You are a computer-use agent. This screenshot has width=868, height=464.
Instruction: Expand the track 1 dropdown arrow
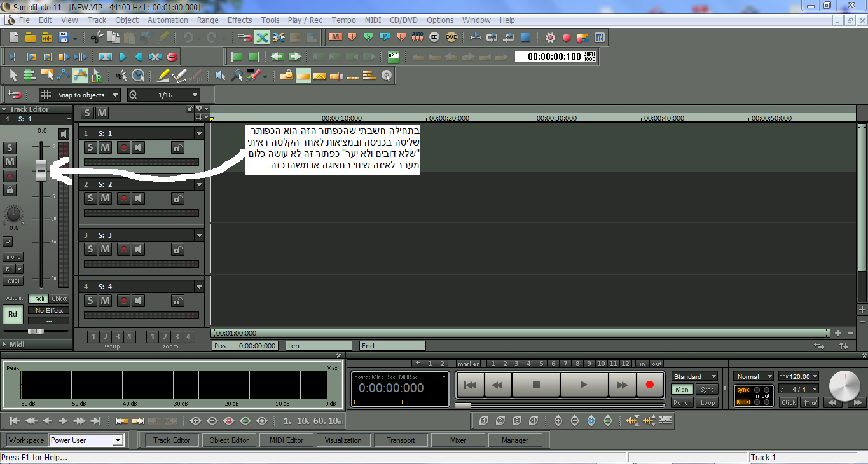(x=199, y=133)
